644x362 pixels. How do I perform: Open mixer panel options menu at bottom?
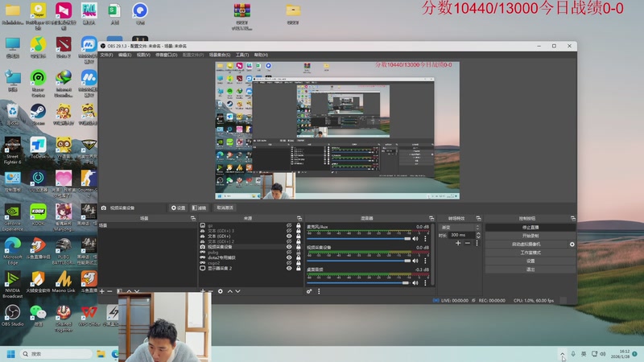[x=319, y=291]
